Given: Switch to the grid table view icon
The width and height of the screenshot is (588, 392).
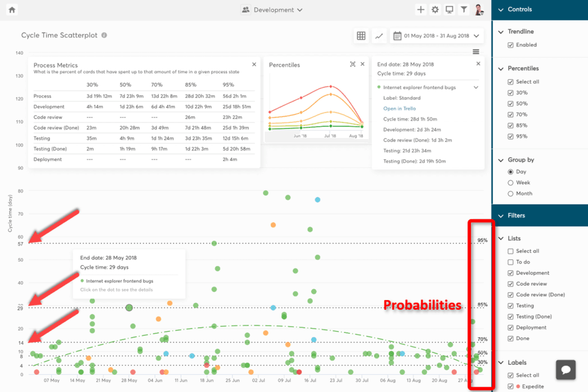Looking at the screenshot, I should pos(361,36).
